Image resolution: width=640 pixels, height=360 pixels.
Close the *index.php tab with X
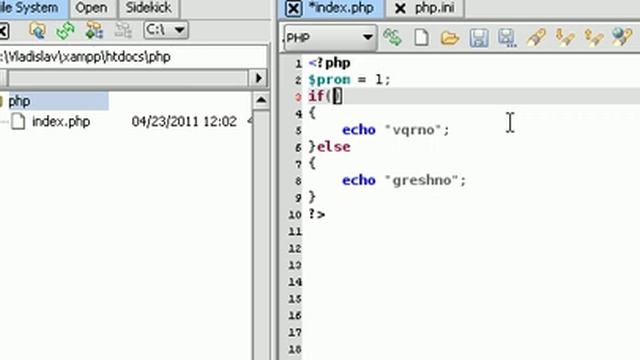293,9
